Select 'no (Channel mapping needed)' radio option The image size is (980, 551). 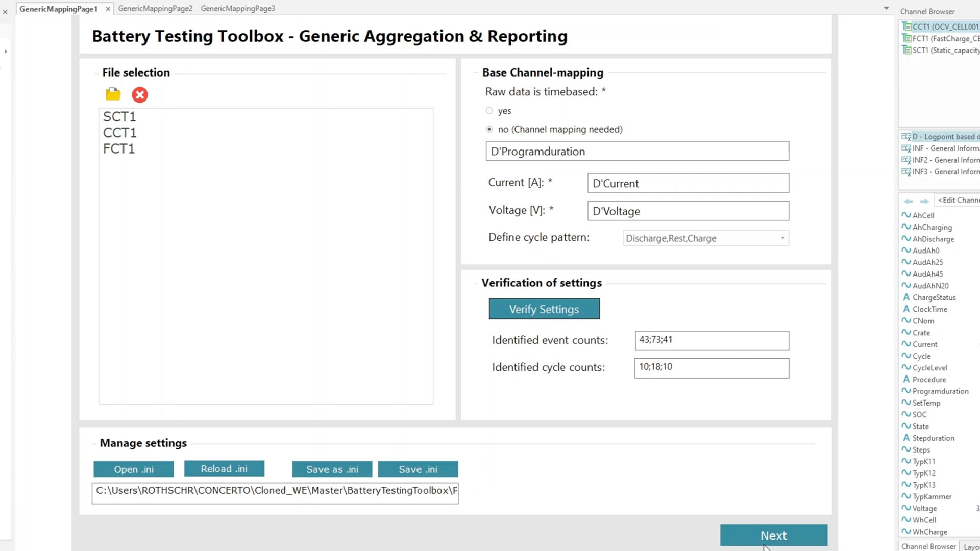coord(489,130)
